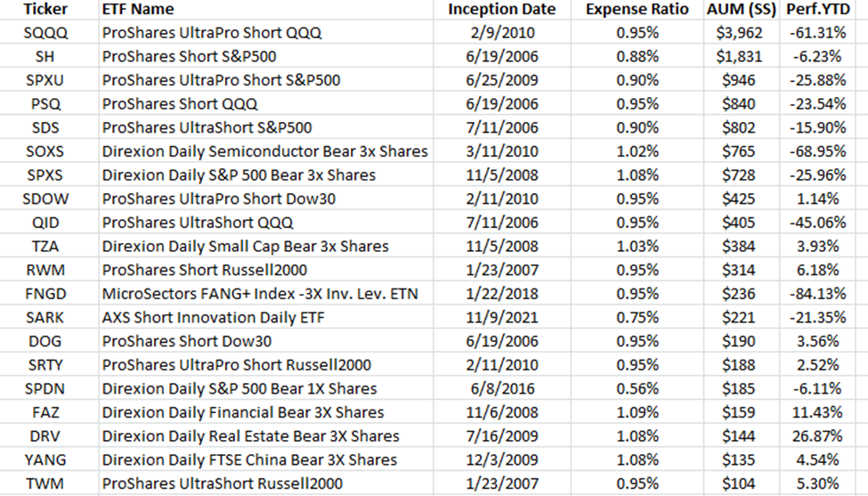Click the Inception Date column header
Viewport: 868px width, 496px height.
point(501,10)
